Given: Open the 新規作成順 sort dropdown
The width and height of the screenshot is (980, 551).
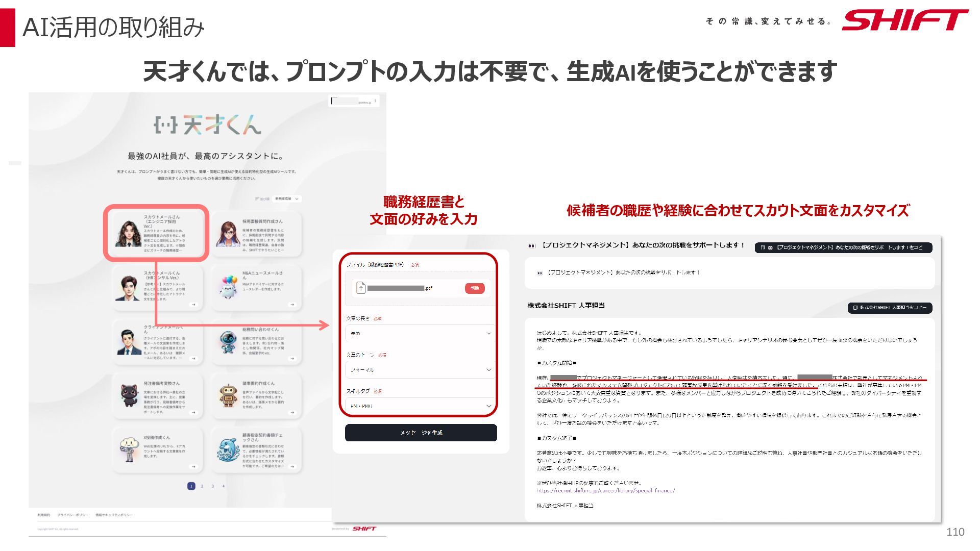Looking at the screenshot, I should coord(287,198).
